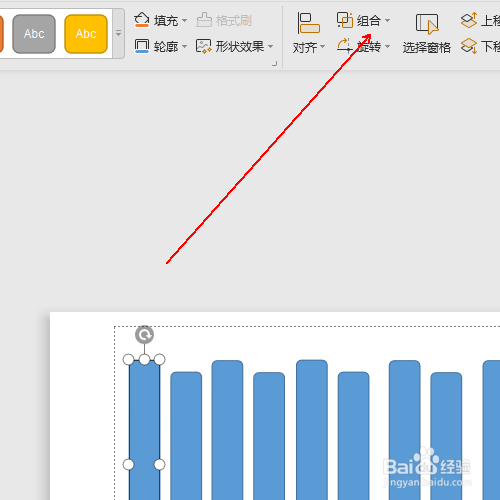Click the Bring Forward (上移) layer icon
Screen dimensions: 500x500
(469, 20)
